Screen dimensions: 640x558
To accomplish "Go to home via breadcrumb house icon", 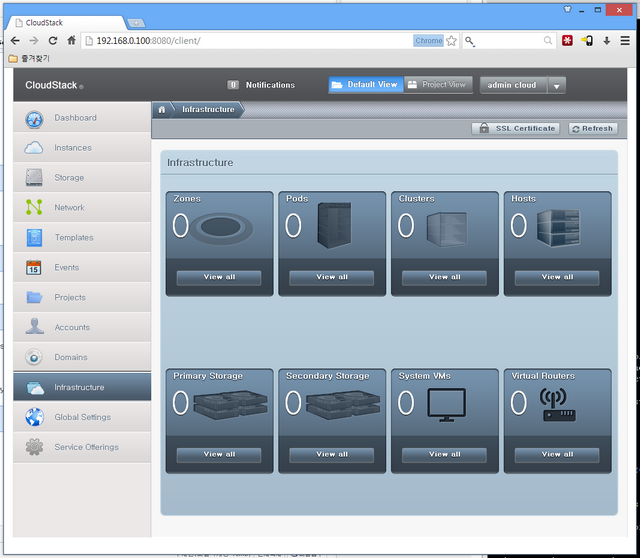I will click(x=162, y=109).
